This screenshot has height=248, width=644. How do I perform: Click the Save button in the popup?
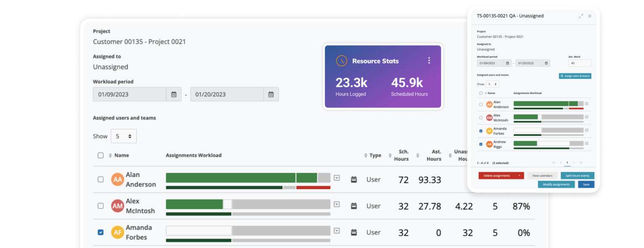pyautogui.click(x=586, y=184)
